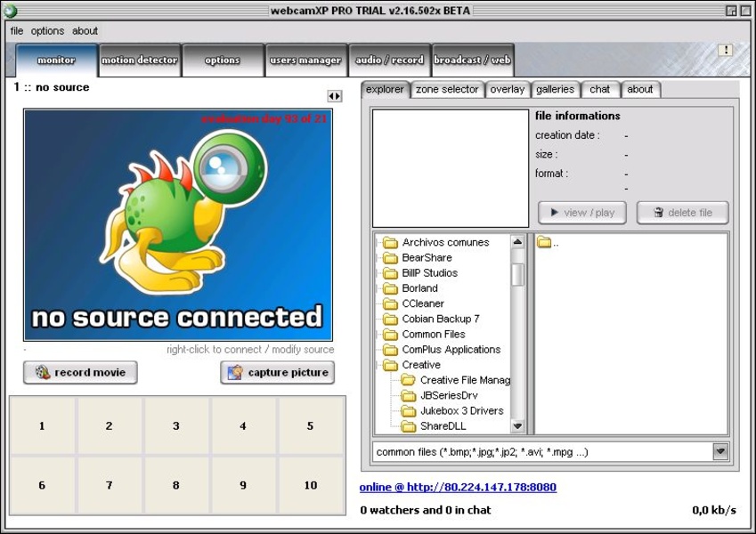The height and width of the screenshot is (534, 756).
Task: Click the exclamation mark alert icon
Action: [x=725, y=50]
